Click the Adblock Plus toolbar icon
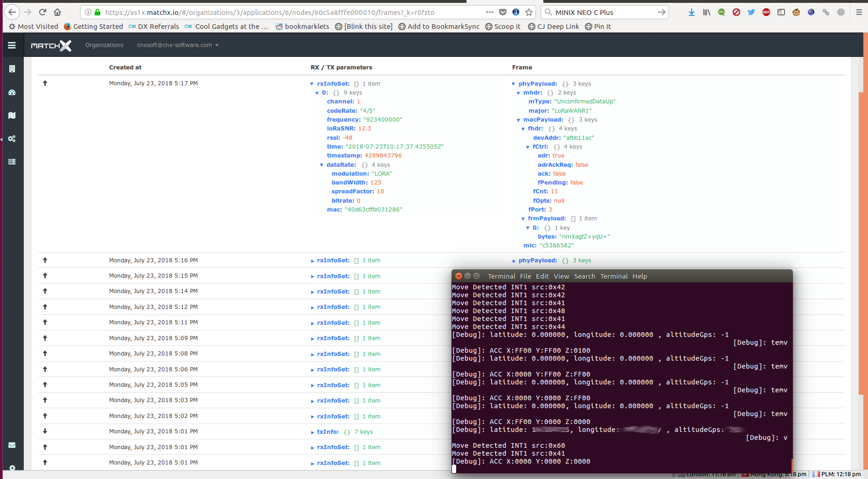Screen dimensions: 868x479 [x=766, y=12]
